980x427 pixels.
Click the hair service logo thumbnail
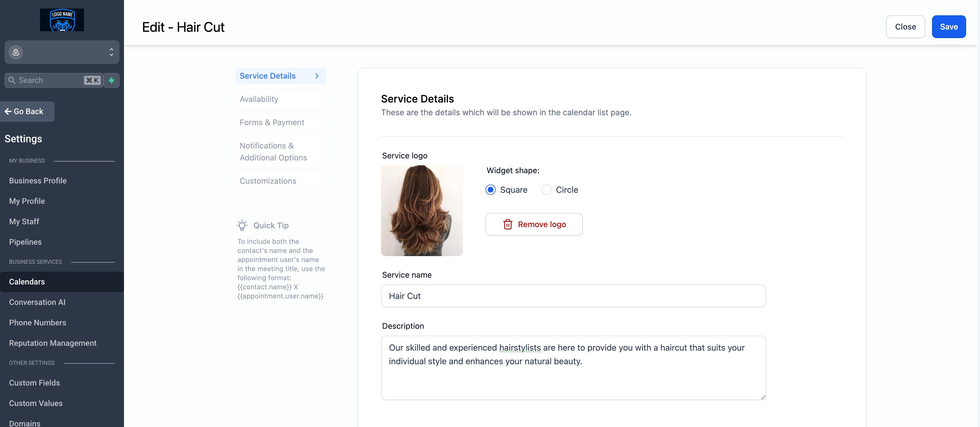[422, 210]
